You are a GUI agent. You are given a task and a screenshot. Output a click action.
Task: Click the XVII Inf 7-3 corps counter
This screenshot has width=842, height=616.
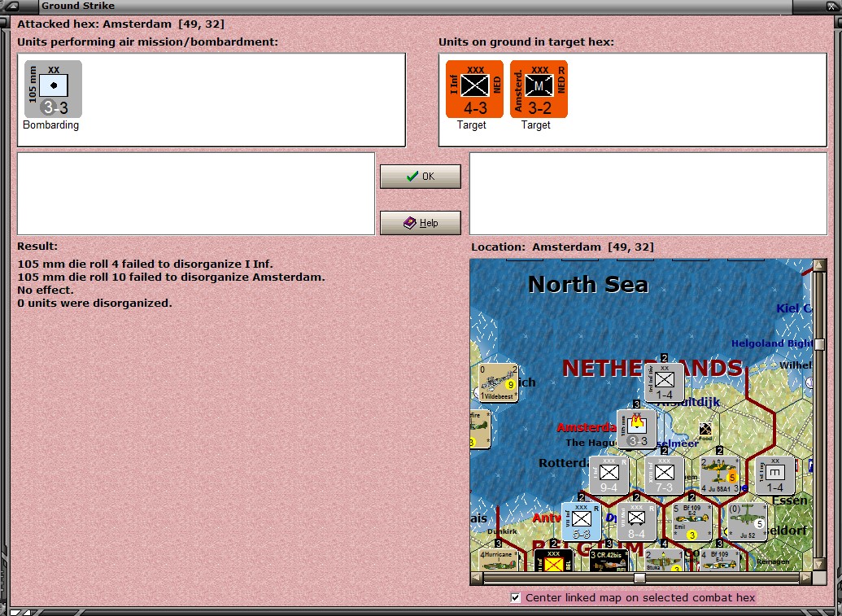pyautogui.click(x=665, y=476)
